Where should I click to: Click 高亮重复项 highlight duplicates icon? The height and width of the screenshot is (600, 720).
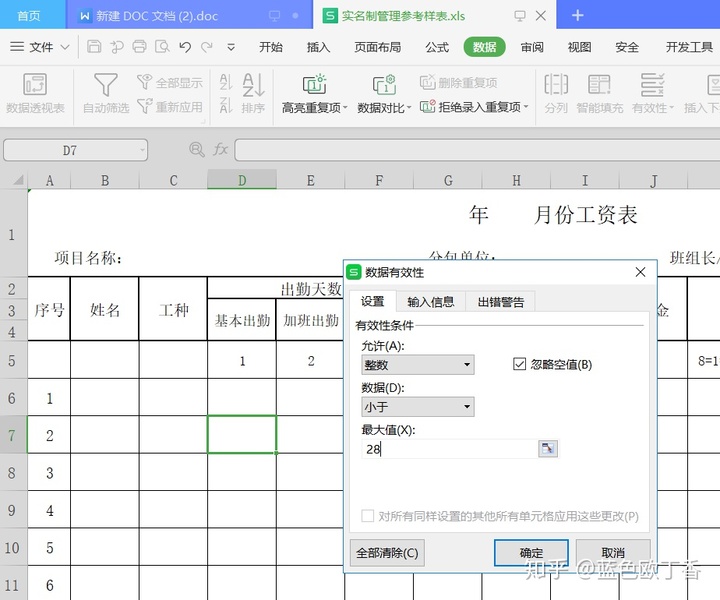[x=315, y=84]
